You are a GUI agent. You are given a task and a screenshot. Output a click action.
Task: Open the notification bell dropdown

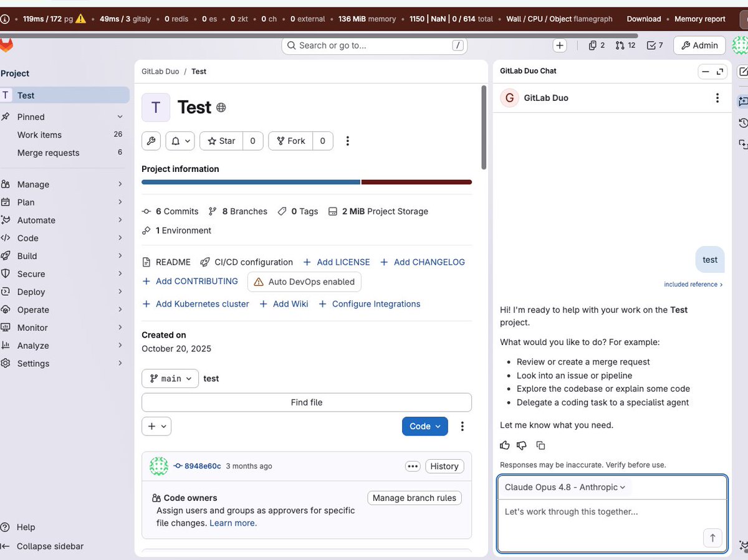(180, 141)
